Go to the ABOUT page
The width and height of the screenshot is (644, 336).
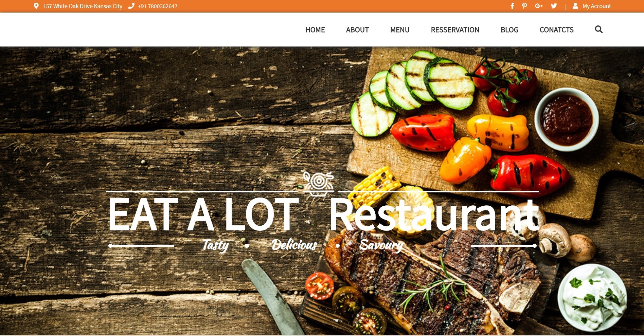(357, 30)
